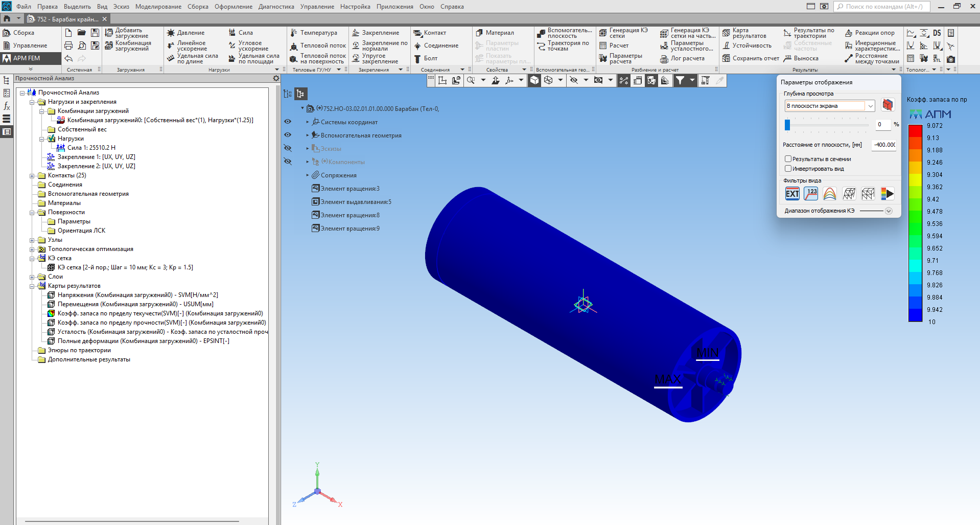Select the Сила force tool
Image resolution: width=980 pixels, height=525 pixels.
(232, 33)
